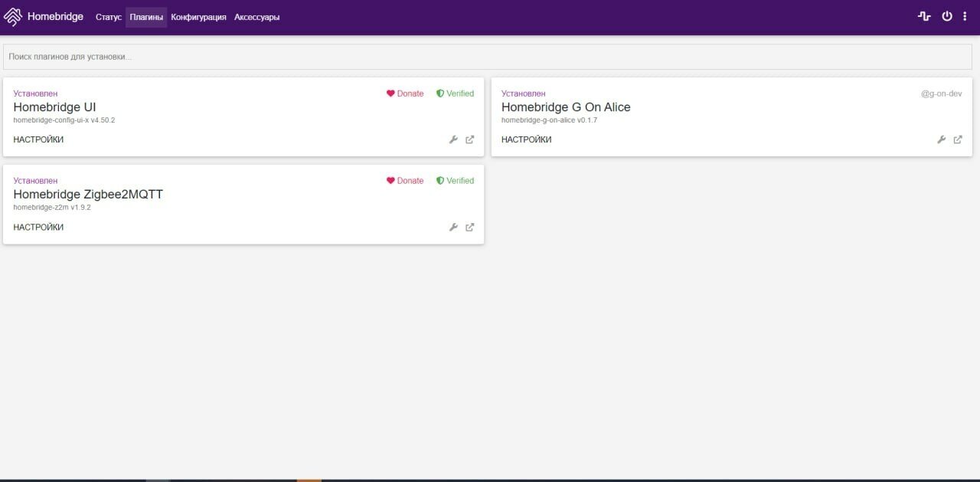Click wrench icon on G On Alice card
This screenshot has width=980, height=482.
point(942,139)
